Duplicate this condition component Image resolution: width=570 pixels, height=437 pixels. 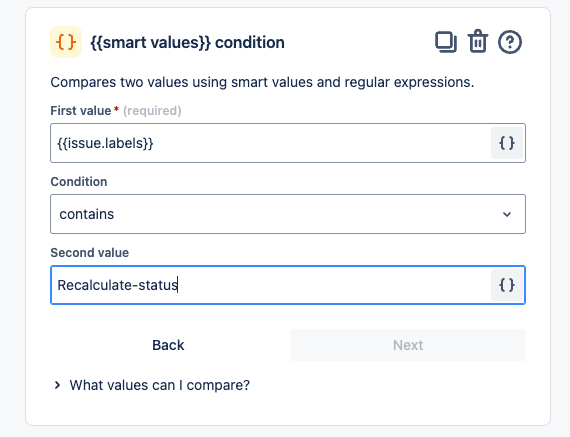446,42
